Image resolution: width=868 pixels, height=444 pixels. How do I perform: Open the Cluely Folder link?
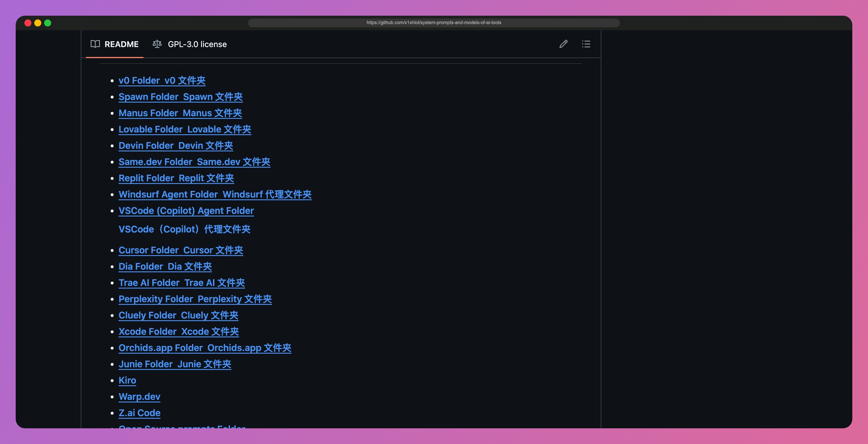[178, 315]
